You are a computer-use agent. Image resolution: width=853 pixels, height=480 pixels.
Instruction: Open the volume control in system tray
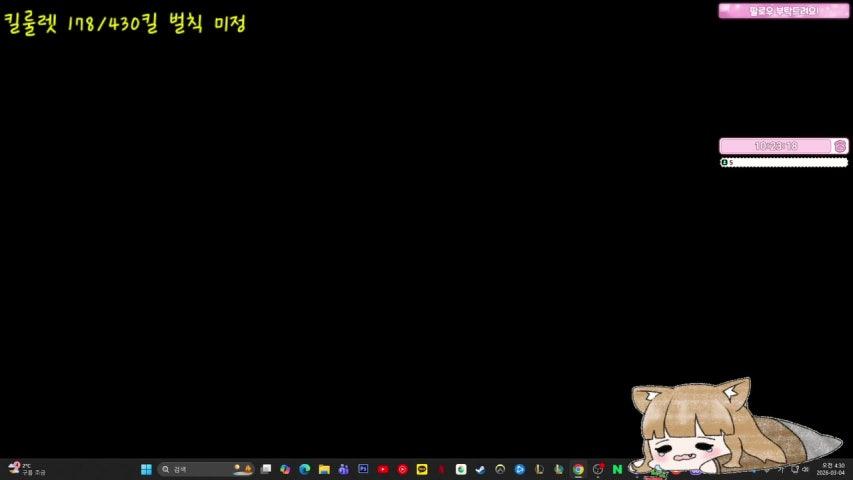click(x=805, y=469)
